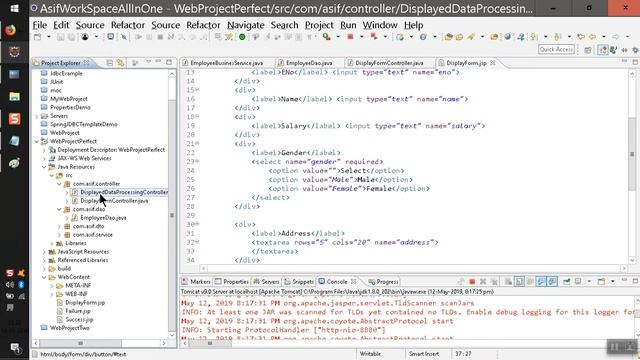Open the Windows Start menu
The image size is (640, 360).
click(x=14, y=8)
